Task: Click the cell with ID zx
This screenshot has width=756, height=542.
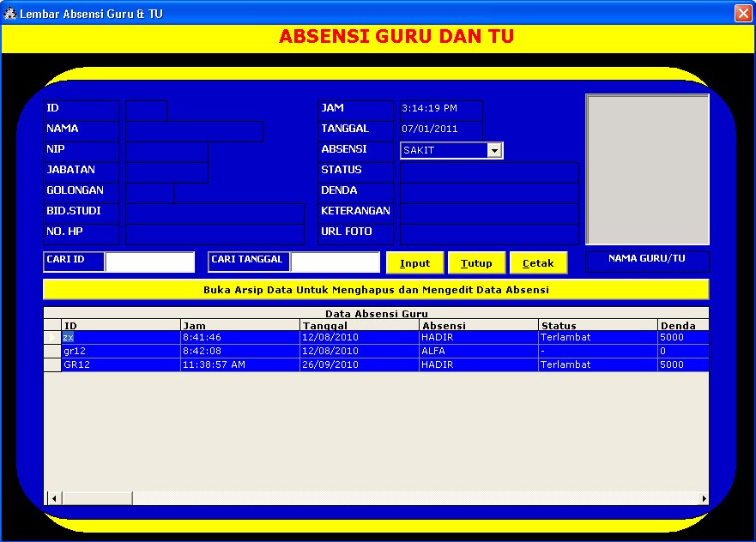Action: click(121, 337)
